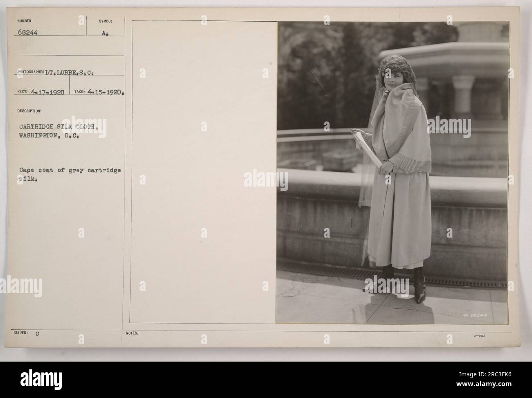The image size is (532, 398).
Task: Click the symbol value "A."
Action: tap(105, 34)
